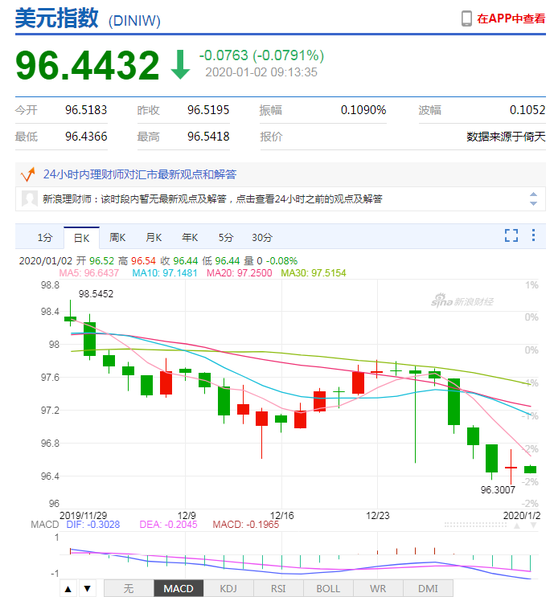Click the 98.5452 high label on chart
This screenshot has width=550, height=597.
click(96, 294)
